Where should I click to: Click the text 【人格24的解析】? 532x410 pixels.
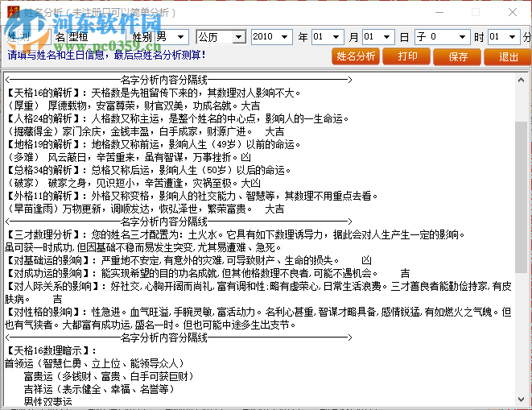point(43,118)
